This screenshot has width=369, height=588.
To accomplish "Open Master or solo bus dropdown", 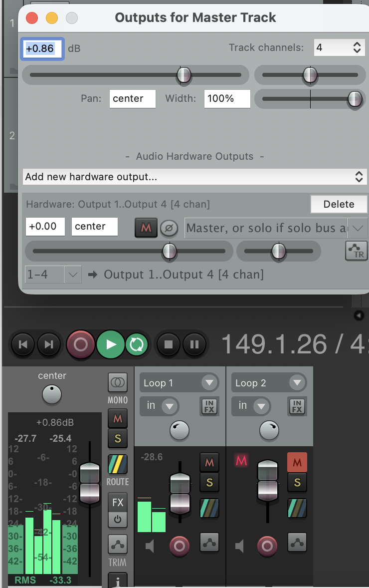I will [275, 228].
